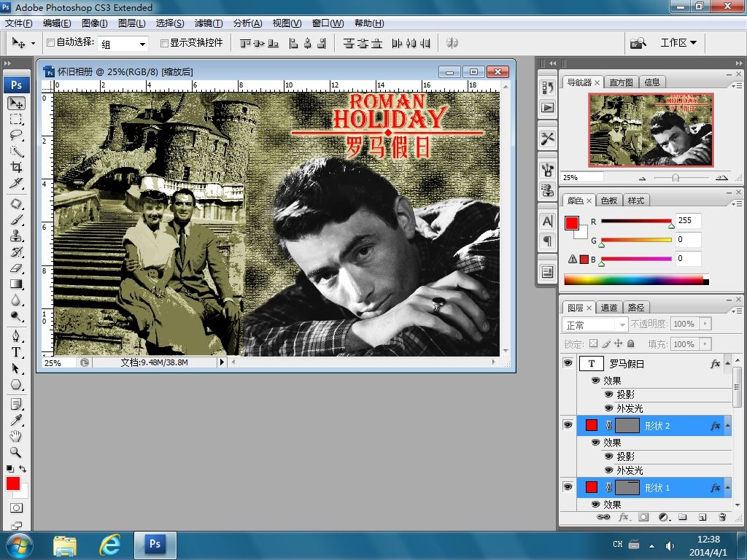Select the Rectangular Marquee tool
747x560 pixels.
click(17, 119)
